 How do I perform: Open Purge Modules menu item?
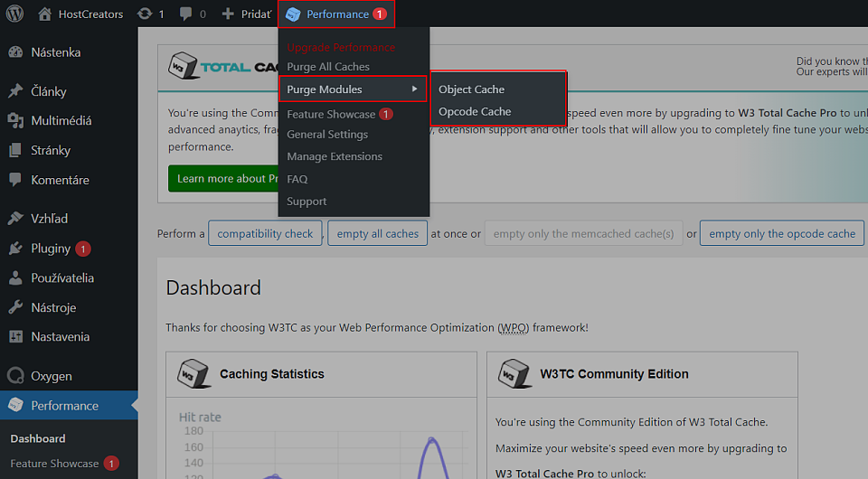coord(353,89)
